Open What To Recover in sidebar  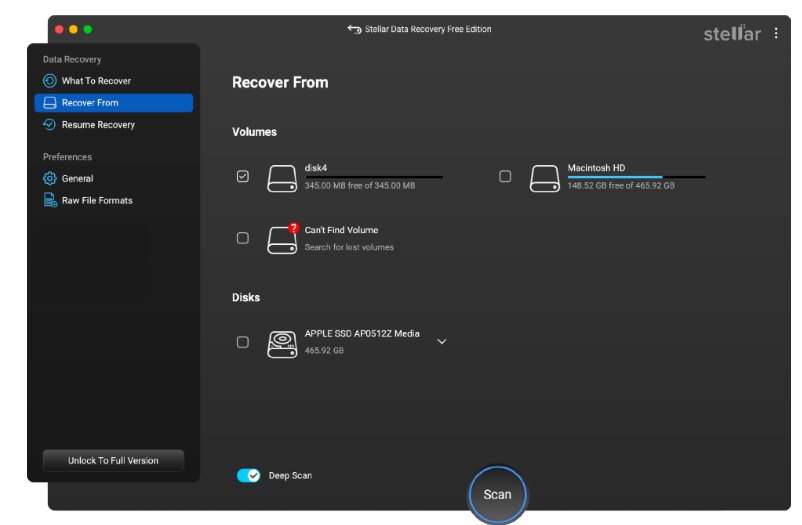(x=96, y=81)
